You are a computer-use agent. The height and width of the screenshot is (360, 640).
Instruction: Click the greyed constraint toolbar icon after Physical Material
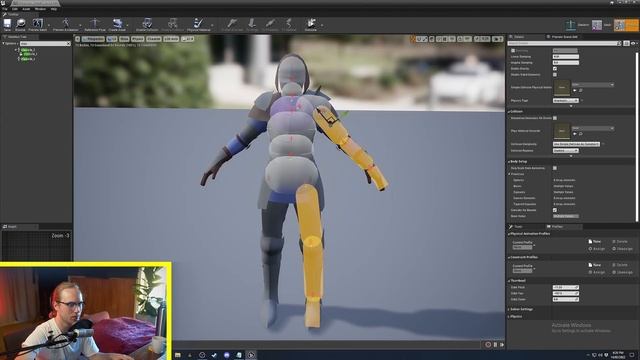232,24
